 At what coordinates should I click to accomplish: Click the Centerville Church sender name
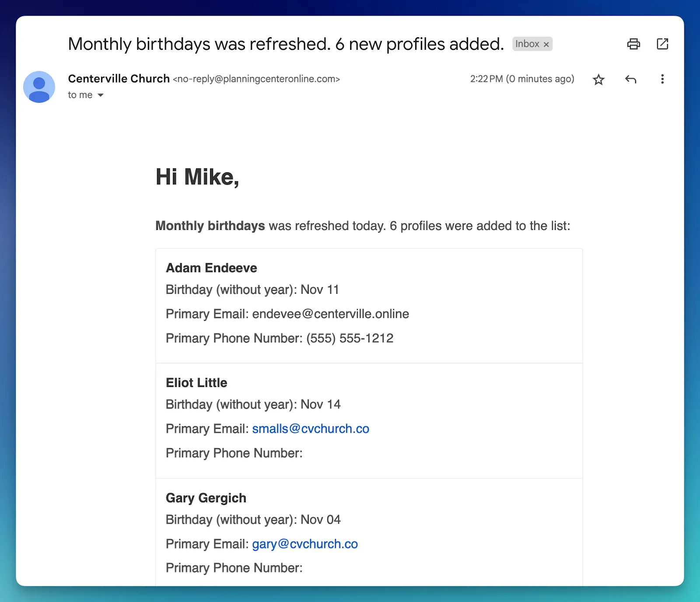pos(119,79)
